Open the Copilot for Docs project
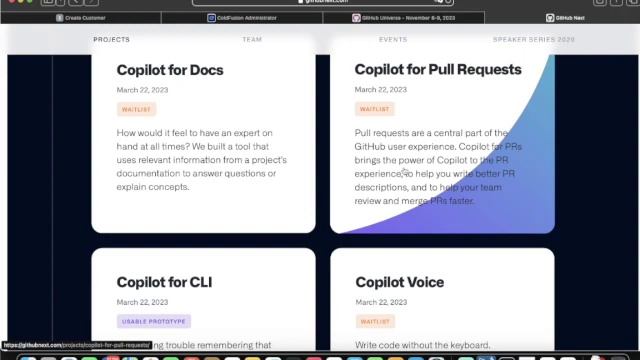 tap(170, 70)
